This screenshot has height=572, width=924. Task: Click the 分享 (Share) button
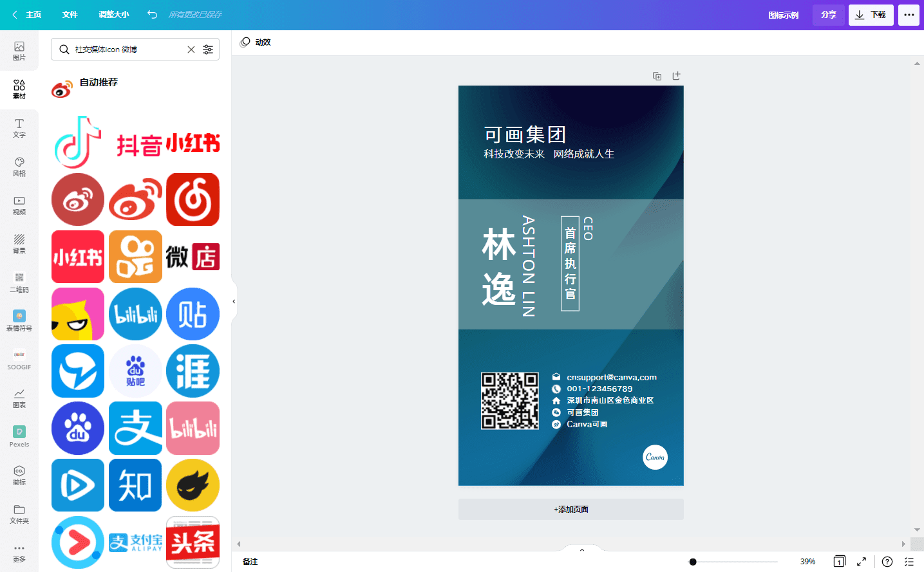pos(829,15)
